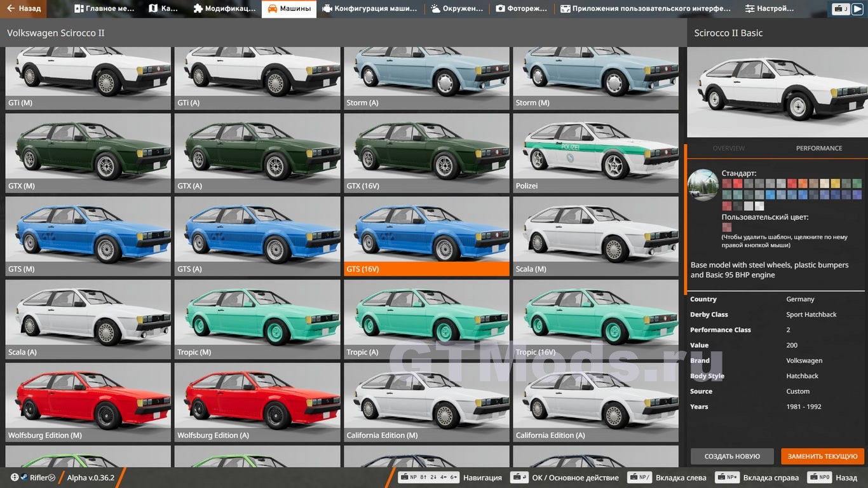The height and width of the screenshot is (488, 868).
Task: Go back using the Назад arrow button
Action: click(x=24, y=9)
